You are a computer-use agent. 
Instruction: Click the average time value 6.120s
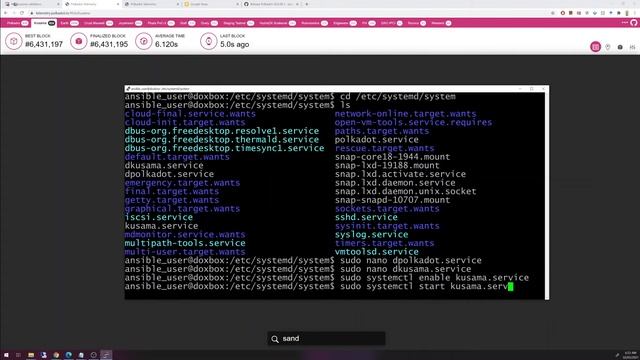[x=167, y=44]
